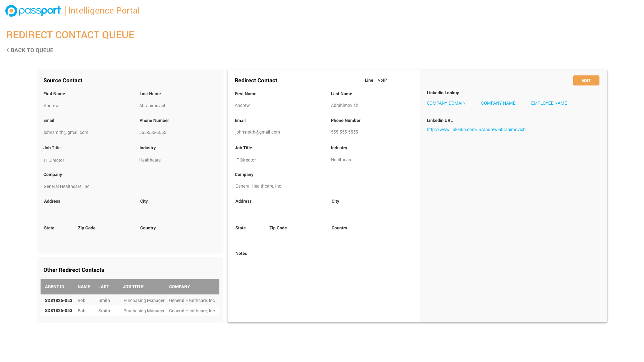Click the Notes label in Redirect Contact

(241, 253)
